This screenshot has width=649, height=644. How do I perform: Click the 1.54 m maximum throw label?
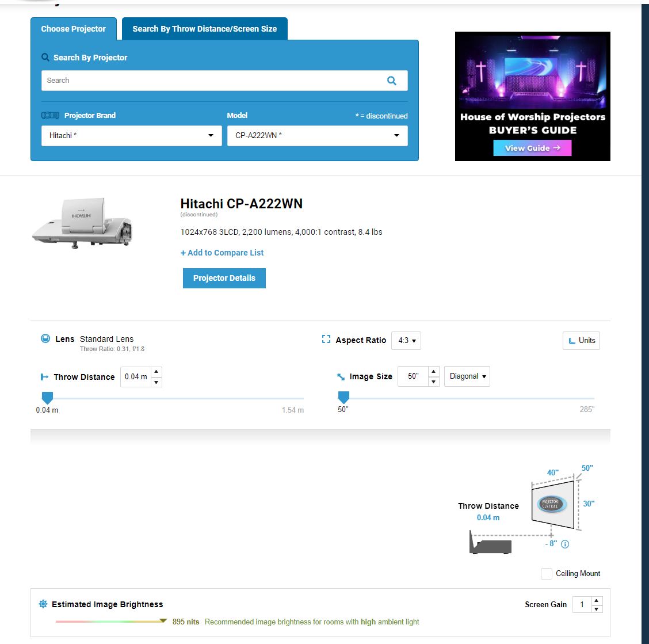coord(293,410)
